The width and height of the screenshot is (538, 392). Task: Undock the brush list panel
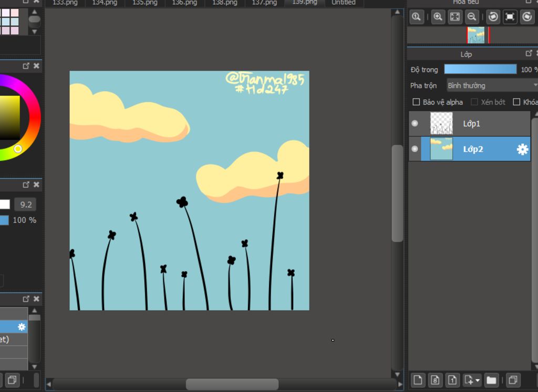coord(26,299)
